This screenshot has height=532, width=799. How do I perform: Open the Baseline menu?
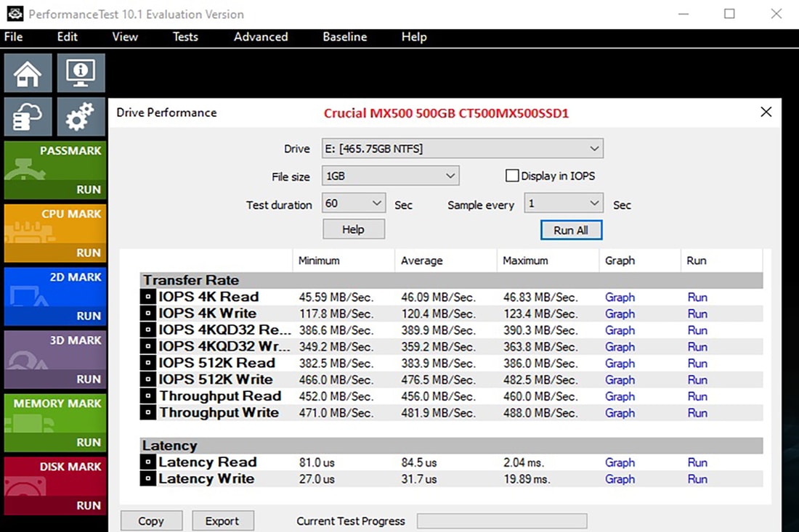point(344,37)
